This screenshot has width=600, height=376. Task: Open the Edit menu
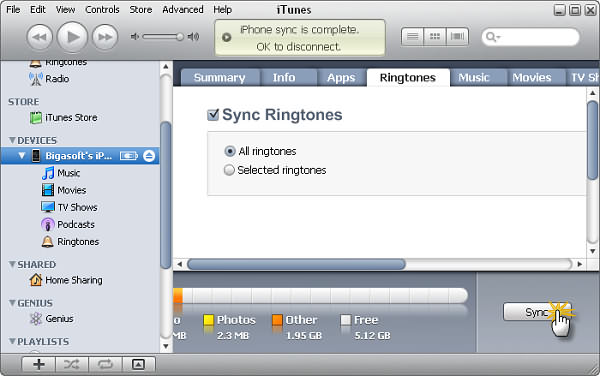(38, 10)
